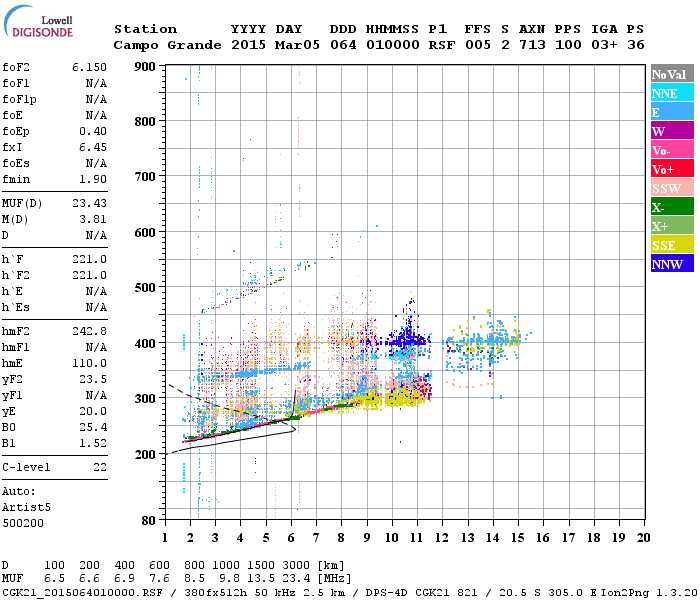Click the 500200 version number
700x600 pixels.
(x=23, y=523)
